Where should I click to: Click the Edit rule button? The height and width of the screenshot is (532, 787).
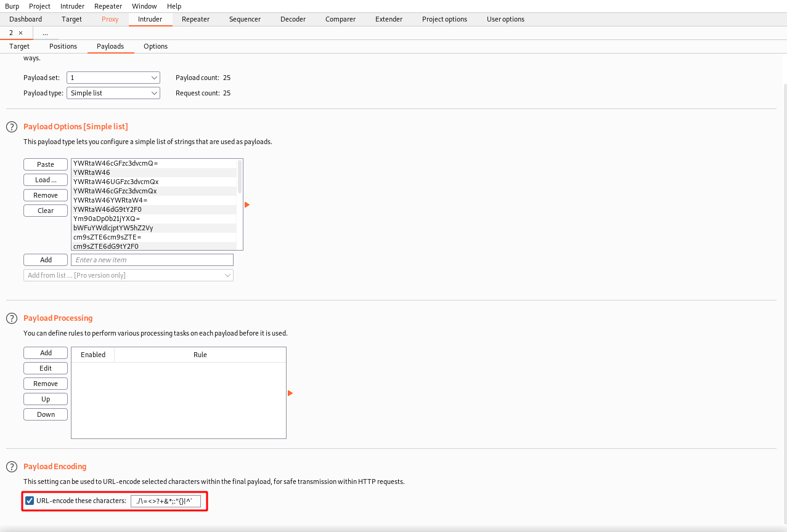[46, 368]
